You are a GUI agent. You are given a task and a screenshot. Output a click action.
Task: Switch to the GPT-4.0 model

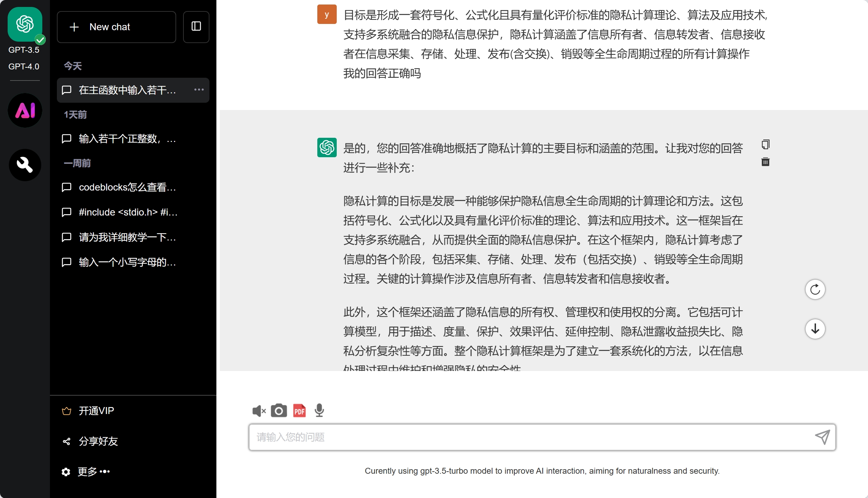[24, 66]
